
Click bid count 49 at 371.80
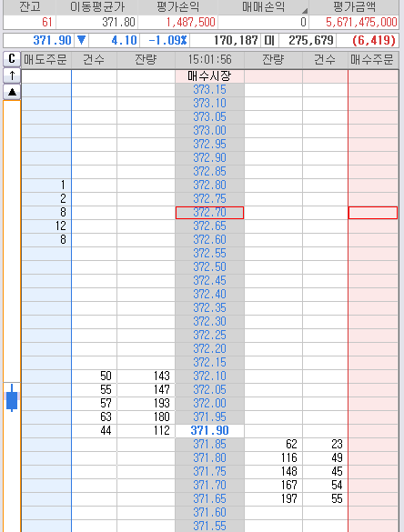coord(337,458)
